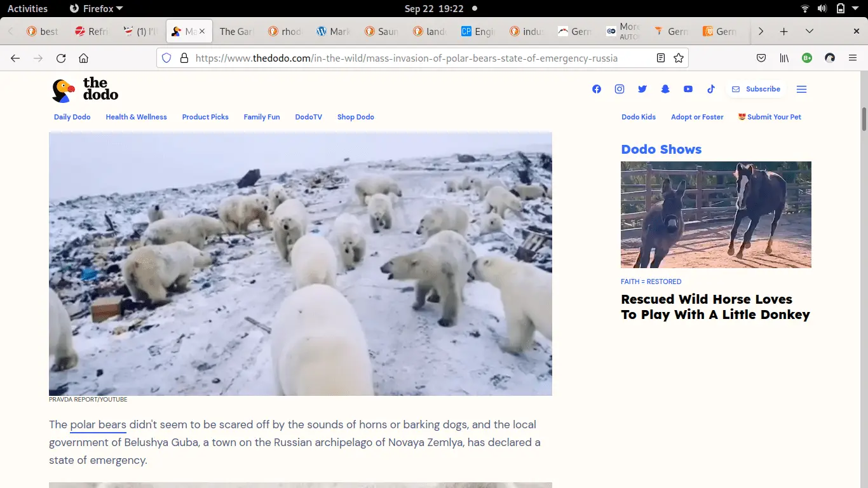Open The Dodo's Facebook page icon
Image resolution: width=868 pixels, height=488 pixels.
(596, 89)
